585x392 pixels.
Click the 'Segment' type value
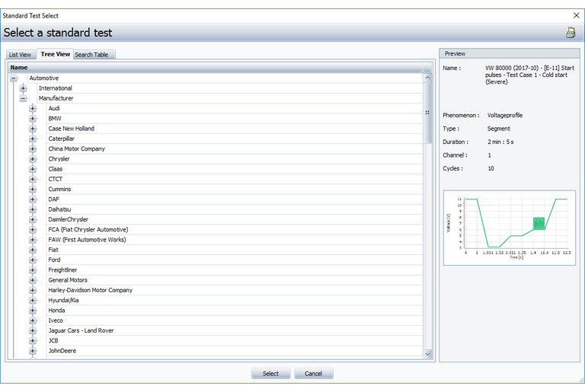pyautogui.click(x=498, y=129)
